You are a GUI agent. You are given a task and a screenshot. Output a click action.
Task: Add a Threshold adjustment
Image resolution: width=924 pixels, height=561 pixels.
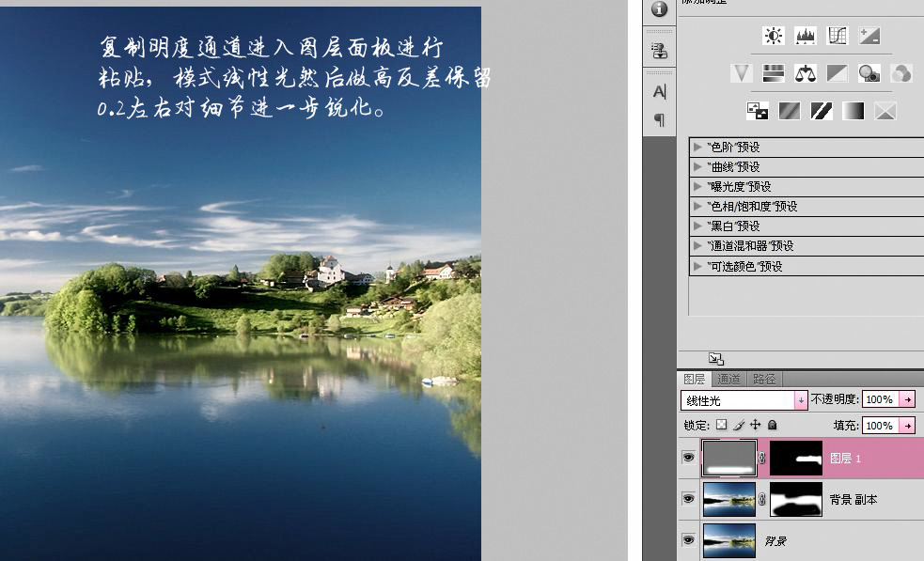822,111
